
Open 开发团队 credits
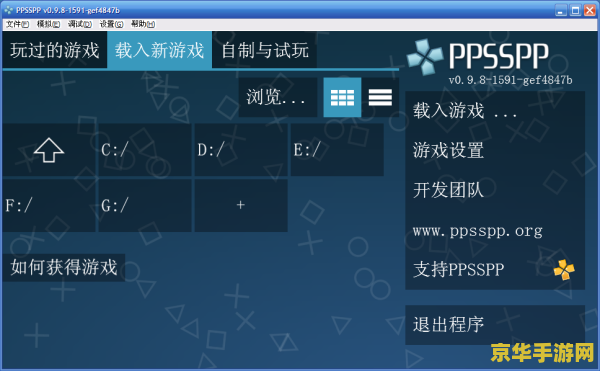coord(495,190)
